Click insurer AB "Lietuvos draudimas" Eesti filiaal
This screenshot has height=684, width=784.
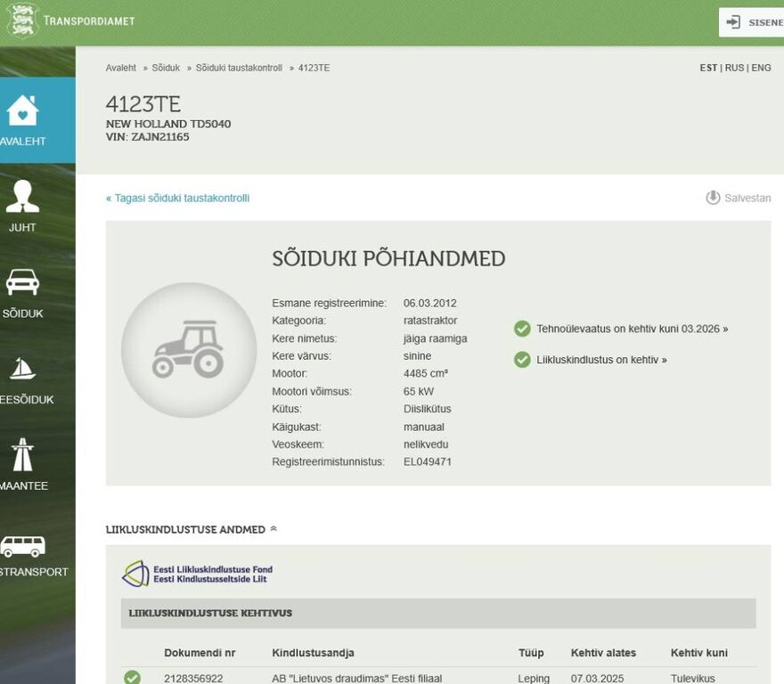(357, 679)
